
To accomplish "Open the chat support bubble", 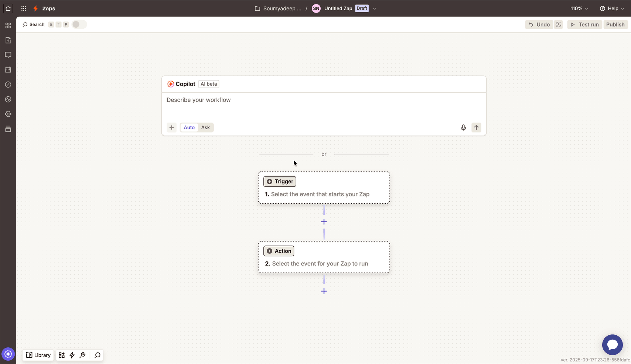I will [612, 345].
